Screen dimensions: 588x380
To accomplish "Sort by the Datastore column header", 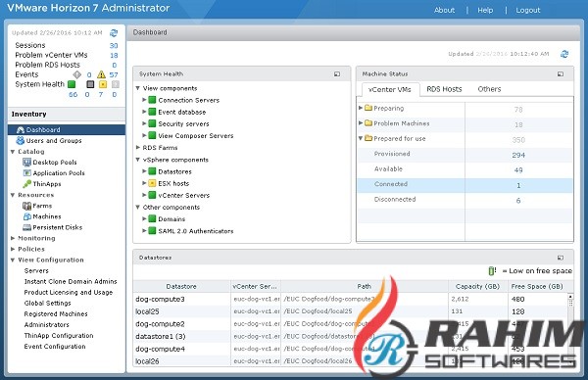I will point(181,286).
